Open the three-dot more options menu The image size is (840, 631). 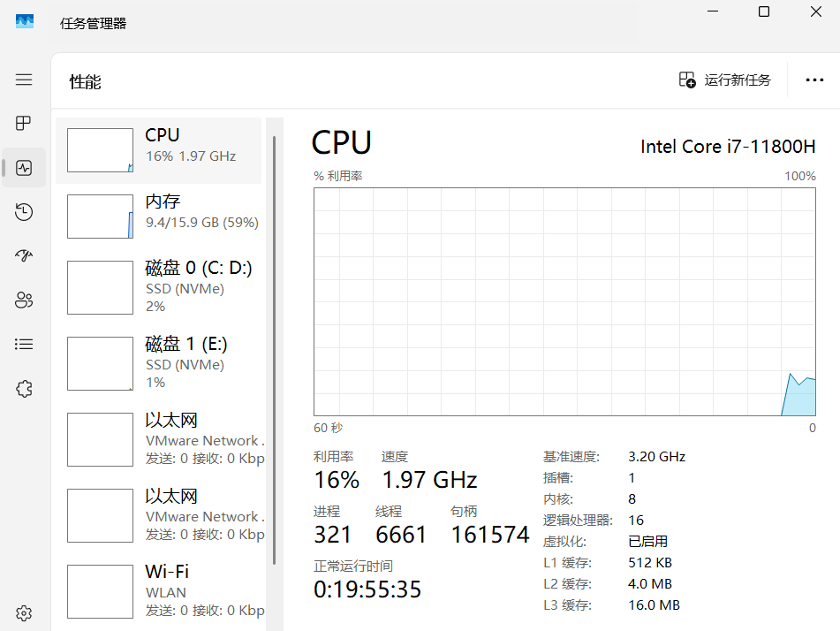[814, 80]
